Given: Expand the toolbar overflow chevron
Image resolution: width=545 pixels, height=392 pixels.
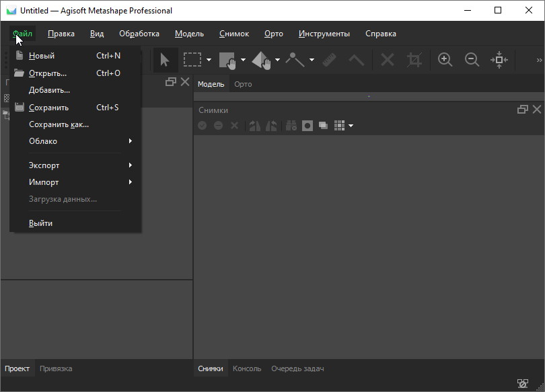Looking at the screenshot, I should [539, 60].
